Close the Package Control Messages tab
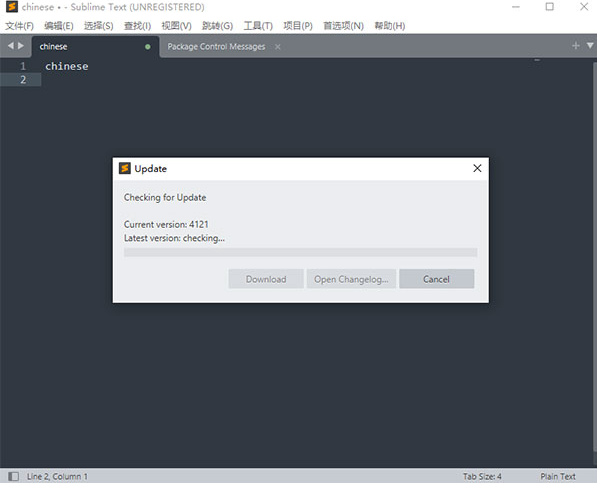This screenshot has height=483, width=597. [278, 47]
